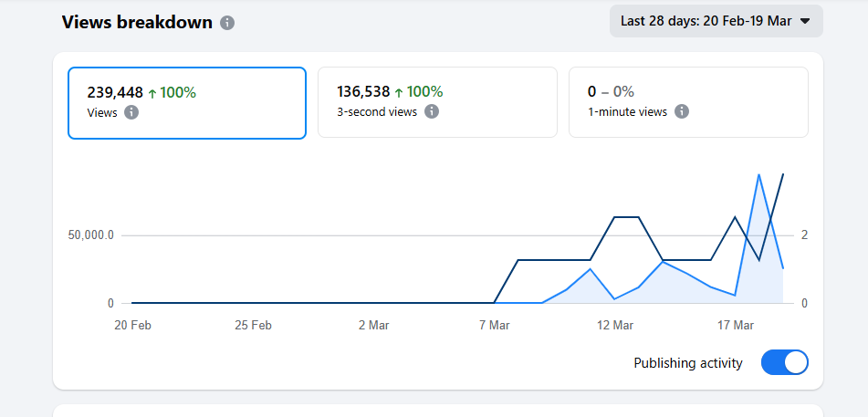868x417 pixels.
Task: Click the tallest light-blue peak on chart
Action: (x=758, y=175)
